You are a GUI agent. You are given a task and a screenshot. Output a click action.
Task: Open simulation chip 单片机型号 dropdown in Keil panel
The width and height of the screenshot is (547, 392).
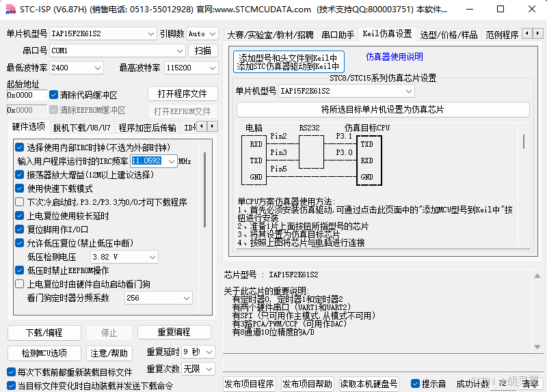347,92
